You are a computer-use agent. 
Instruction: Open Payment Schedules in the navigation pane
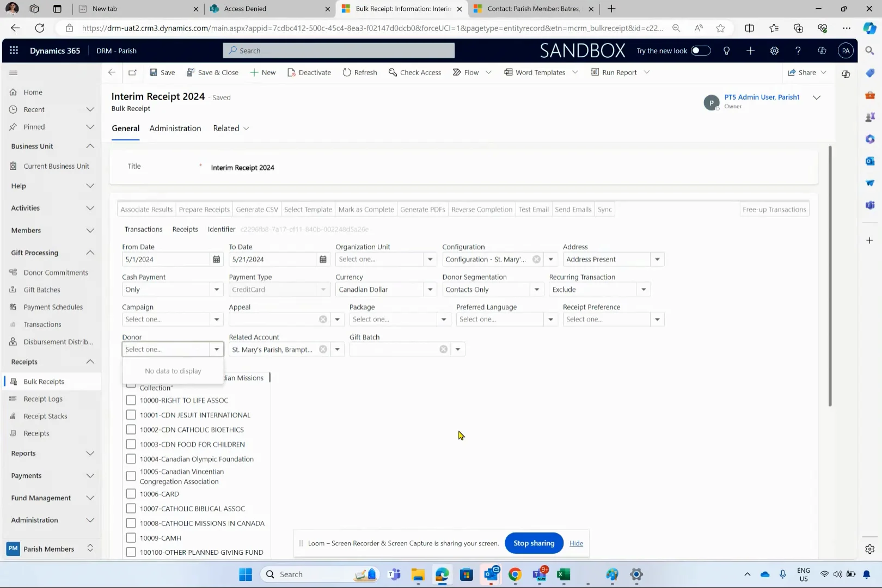(53, 307)
